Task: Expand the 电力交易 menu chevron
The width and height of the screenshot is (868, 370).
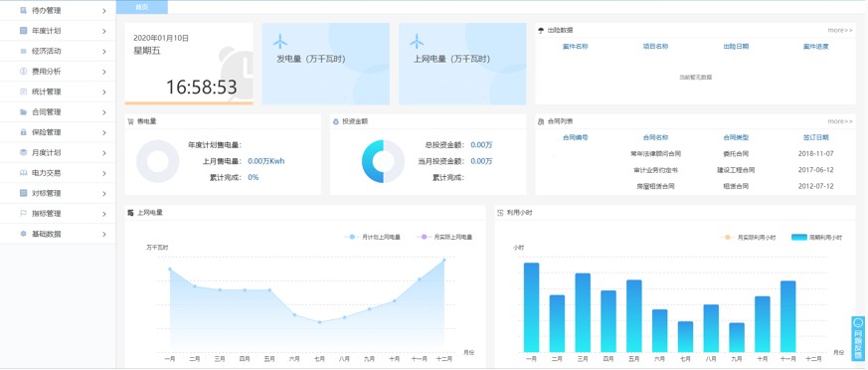Action: tap(104, 173)
